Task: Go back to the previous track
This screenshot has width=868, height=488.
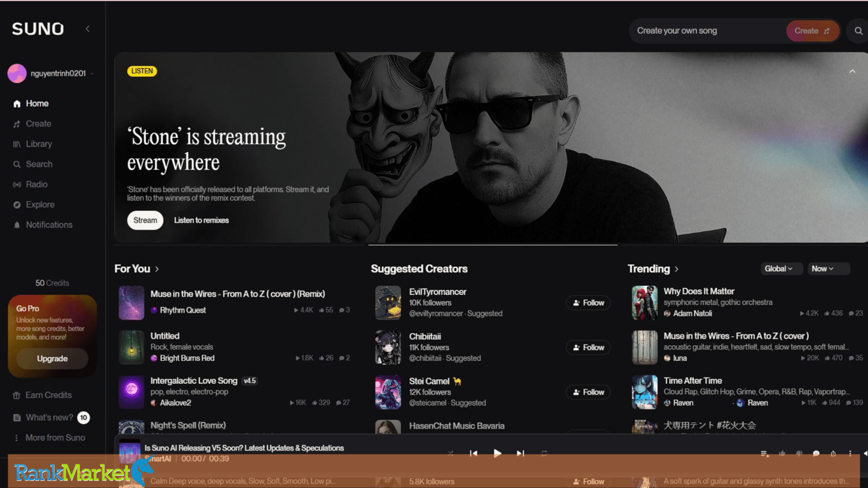Action: coord(473,453)
